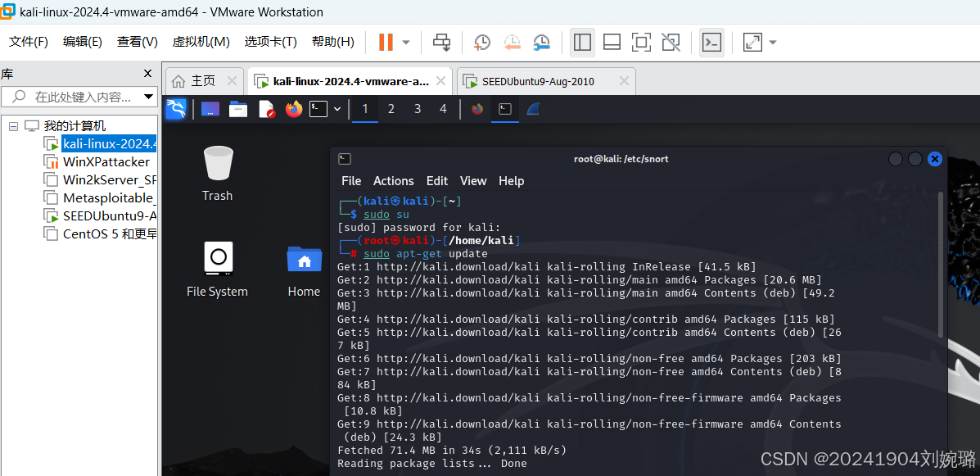The height and width of the screenshot is (476, 980).
Task: Toggle the thumbnail bar view
Action: click(x=612, y=42)
